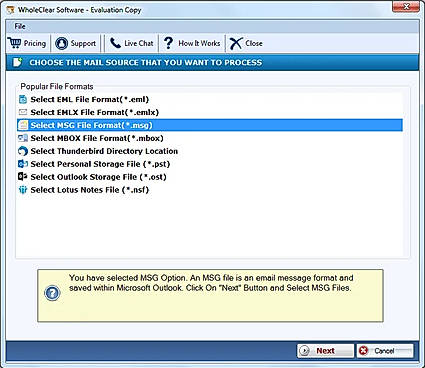
Task: Select Thunderbird Directory Location row
Action: point(210,151)
